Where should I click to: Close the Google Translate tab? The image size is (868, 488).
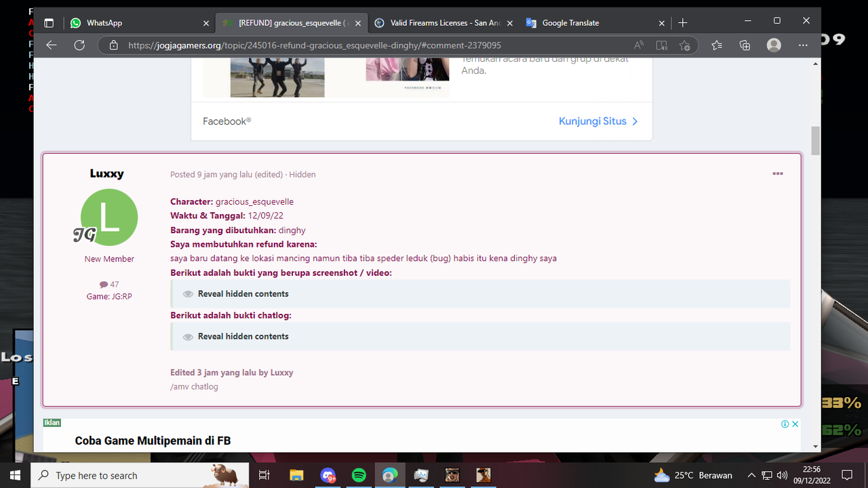click(x=662, y=23)
